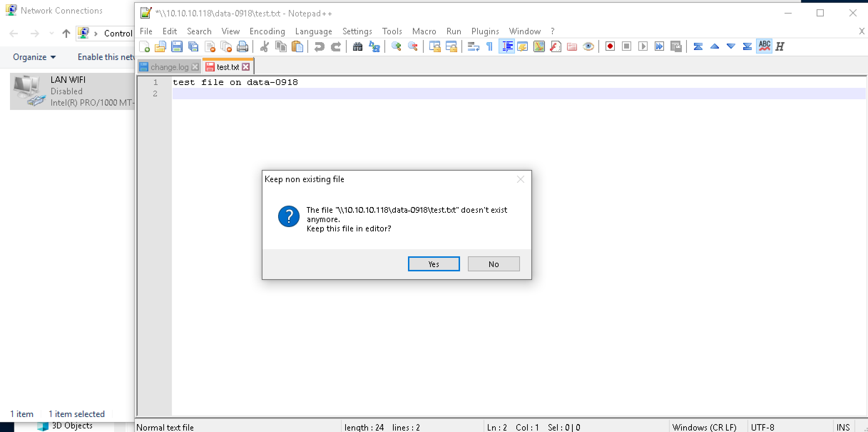Start macro recording with the red dot

610,46
